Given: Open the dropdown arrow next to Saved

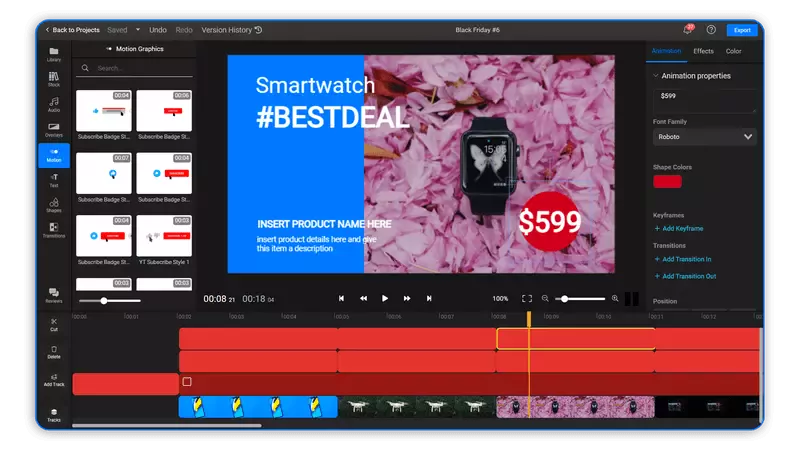Looking at the screenshot, I should coord(138,30).
